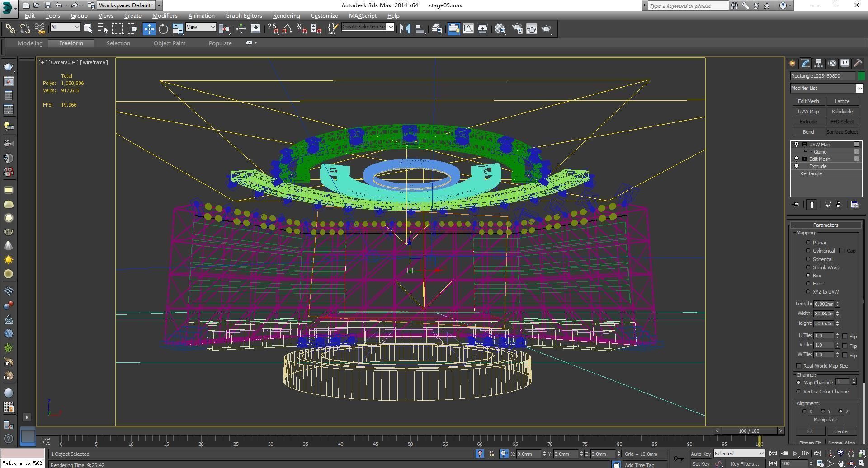Click the Render Production teapot icon
This screenshot has width=868, height=468.
(547, 29)
